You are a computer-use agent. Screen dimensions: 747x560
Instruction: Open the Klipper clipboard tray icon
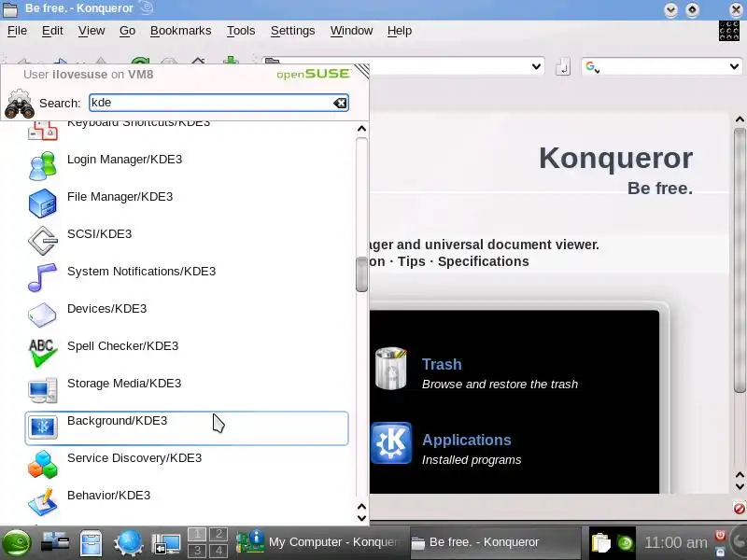point(600,543)
